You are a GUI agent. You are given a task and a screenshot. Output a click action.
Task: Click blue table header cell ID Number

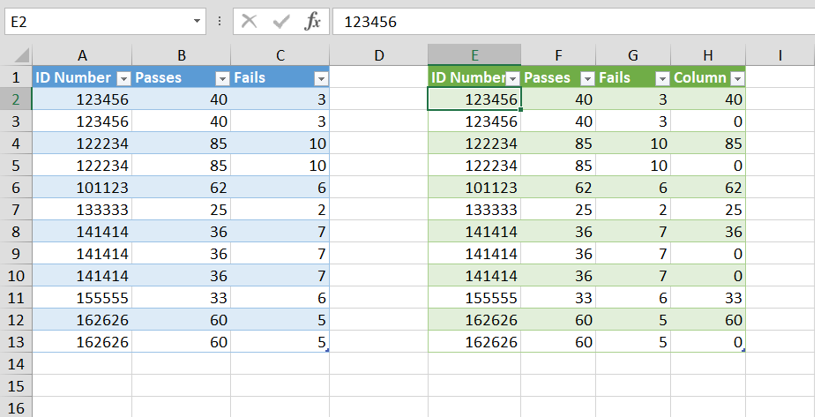pyautogui.click(x=82, y=77)
